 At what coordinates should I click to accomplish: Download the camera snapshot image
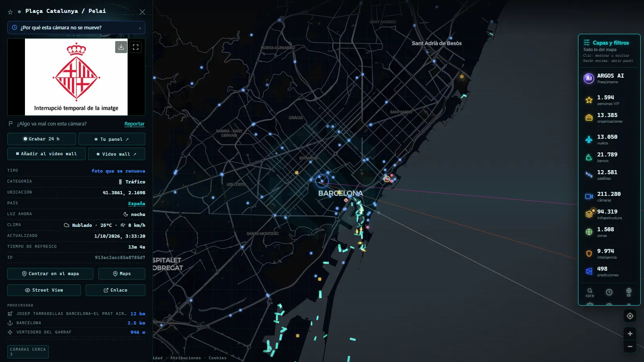coord(121,47)
